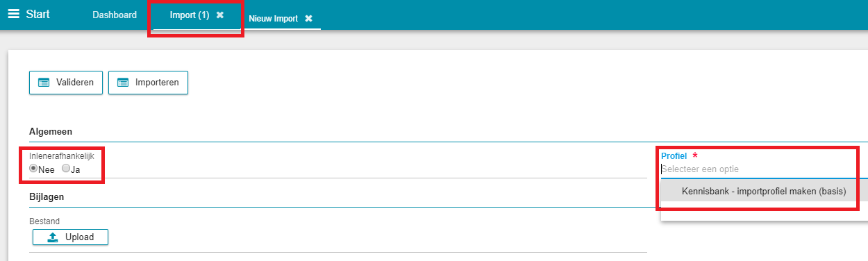Viewport: 868px width, 261px height.
Task: Close the Nieuw Import tab
Action: coord(308,19)
